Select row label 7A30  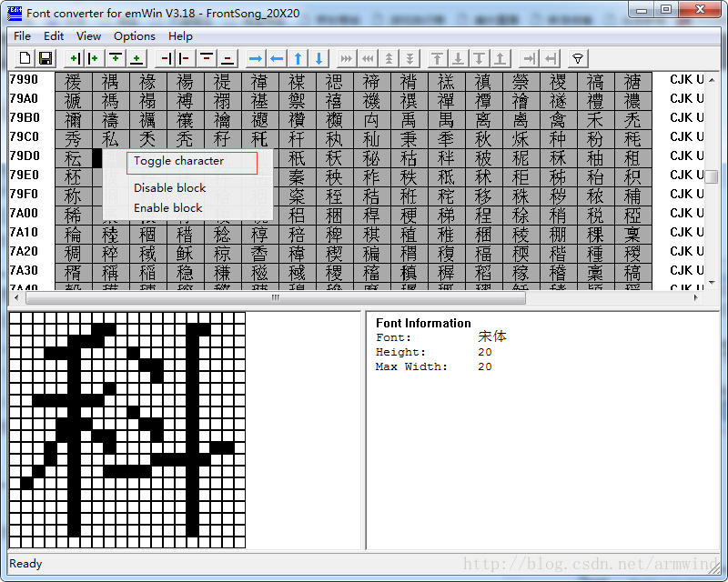point(24,270)
